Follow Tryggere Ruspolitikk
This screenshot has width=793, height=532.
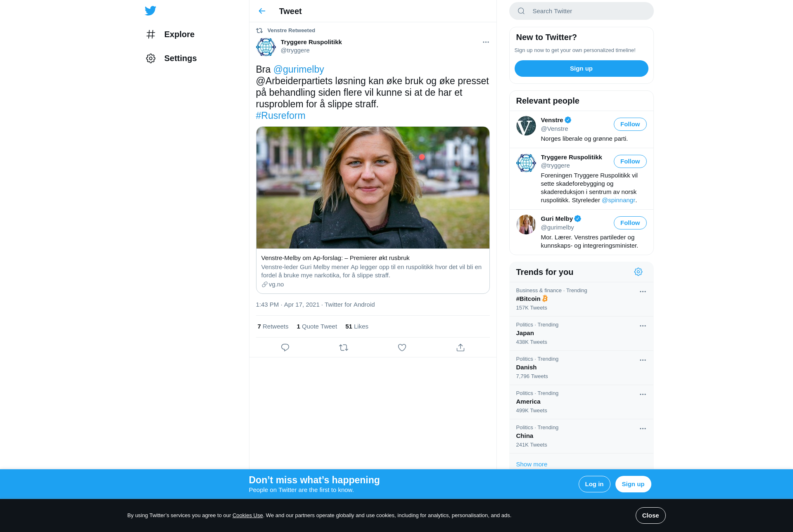click(630, 161)
